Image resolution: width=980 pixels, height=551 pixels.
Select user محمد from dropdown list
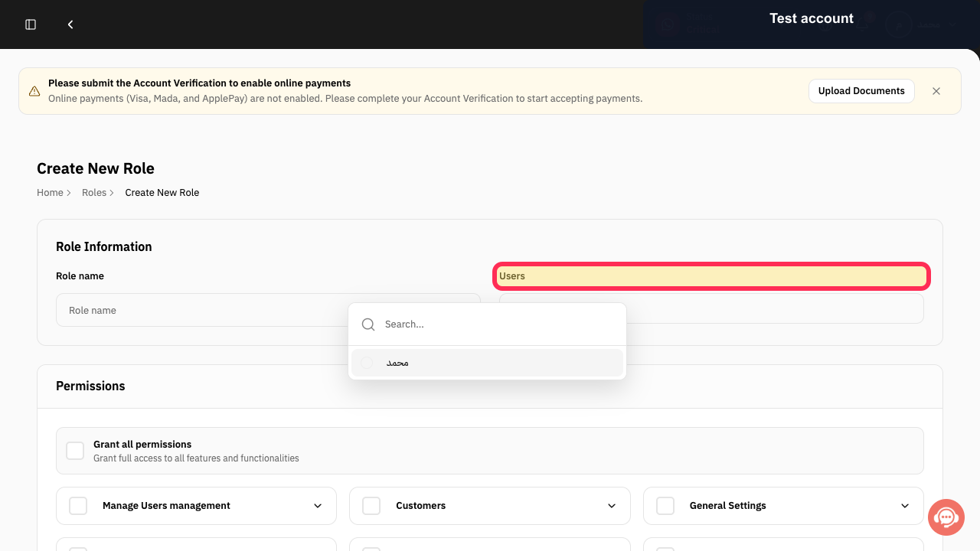pyautogui.click(x=487, y=363)
